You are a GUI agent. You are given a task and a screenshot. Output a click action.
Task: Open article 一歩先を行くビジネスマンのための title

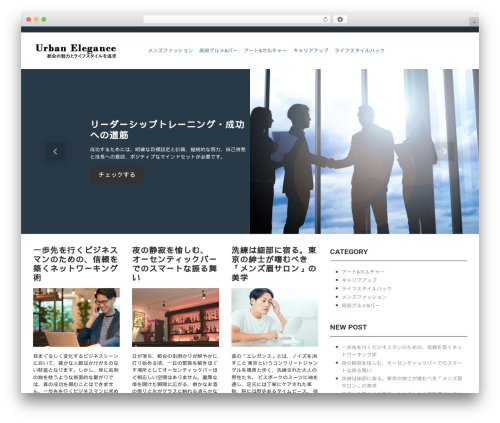76,264
